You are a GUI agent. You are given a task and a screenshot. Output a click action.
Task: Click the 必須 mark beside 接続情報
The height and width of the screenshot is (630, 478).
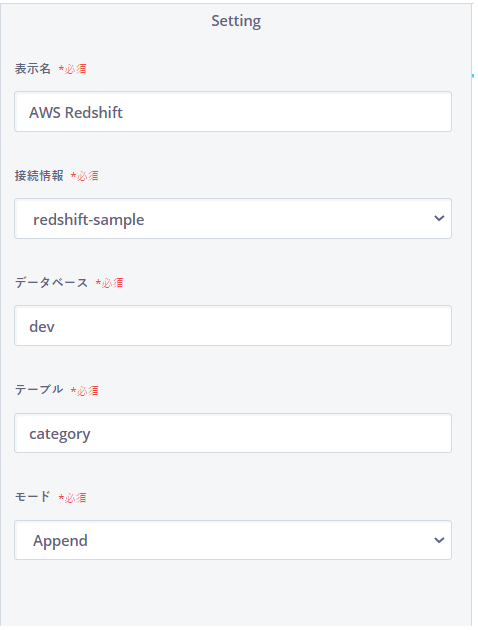[84, 176]
